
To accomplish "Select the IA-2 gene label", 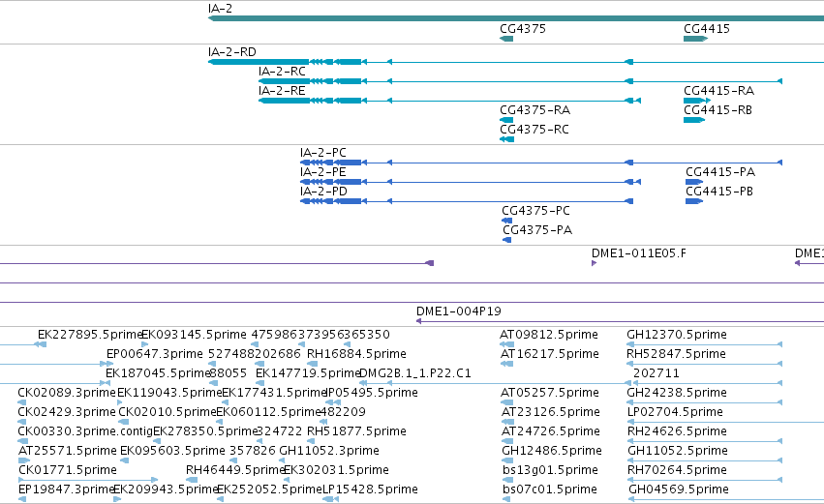I will [x=220, y=9].
